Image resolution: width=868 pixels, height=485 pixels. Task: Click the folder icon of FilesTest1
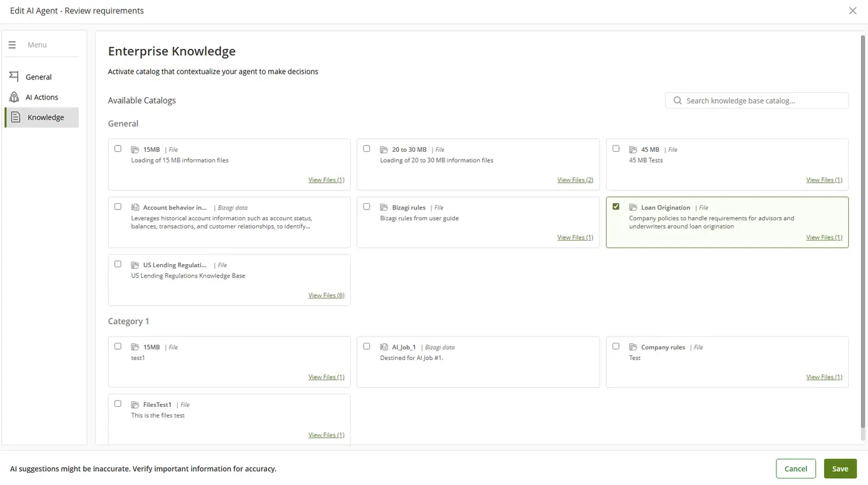pyautogui.click(x=135, y=405)
